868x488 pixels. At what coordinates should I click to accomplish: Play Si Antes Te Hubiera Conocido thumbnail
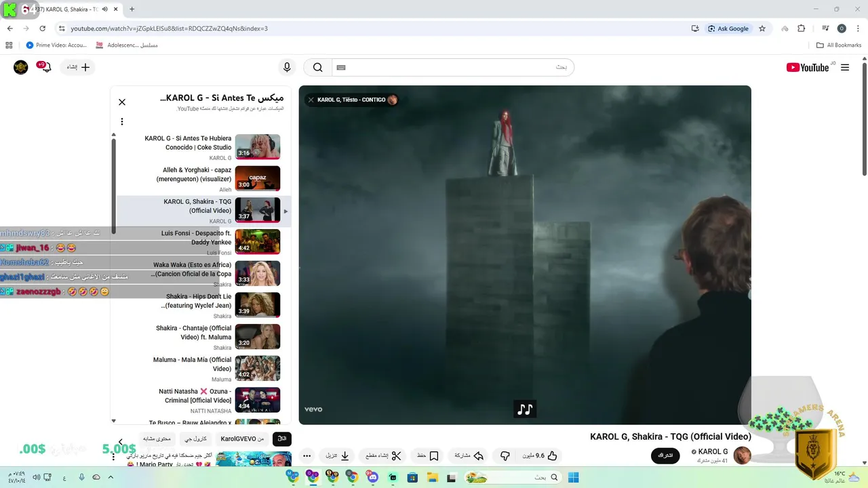[x=258, y=147]
